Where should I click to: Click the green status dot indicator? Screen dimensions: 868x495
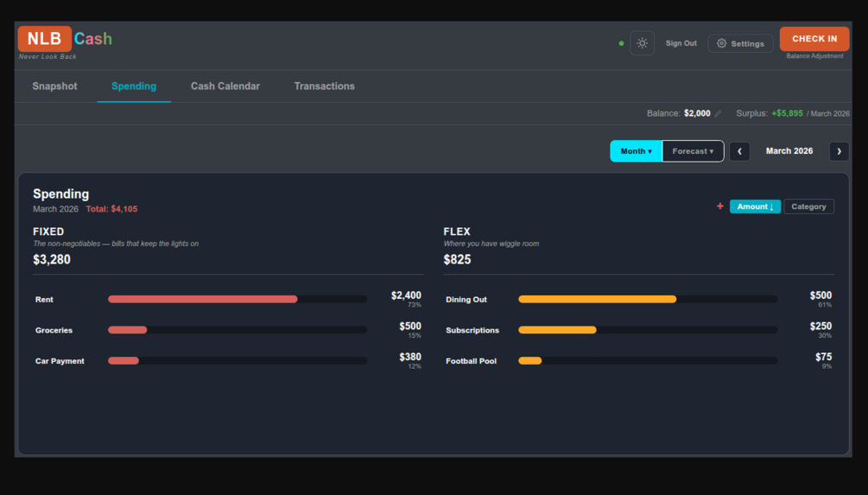pos(621,43)
